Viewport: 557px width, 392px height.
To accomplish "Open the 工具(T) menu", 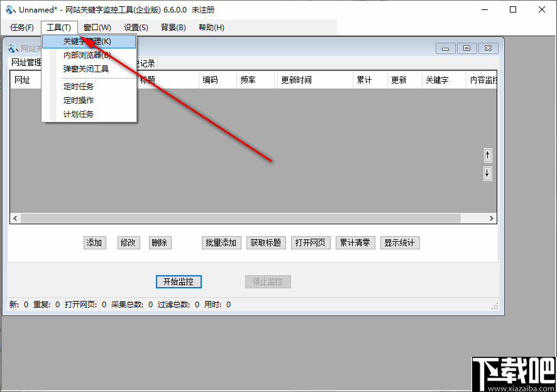I will click(x=58, y=27).
